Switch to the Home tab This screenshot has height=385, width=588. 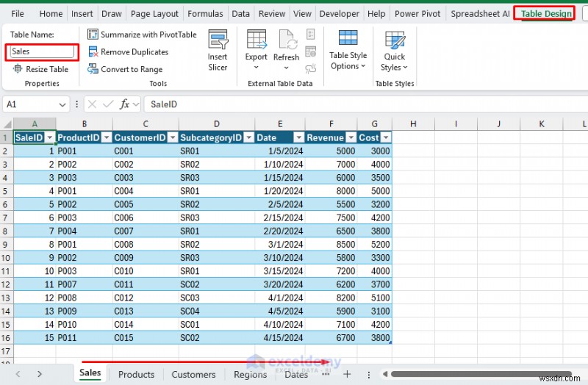point(51,14)
